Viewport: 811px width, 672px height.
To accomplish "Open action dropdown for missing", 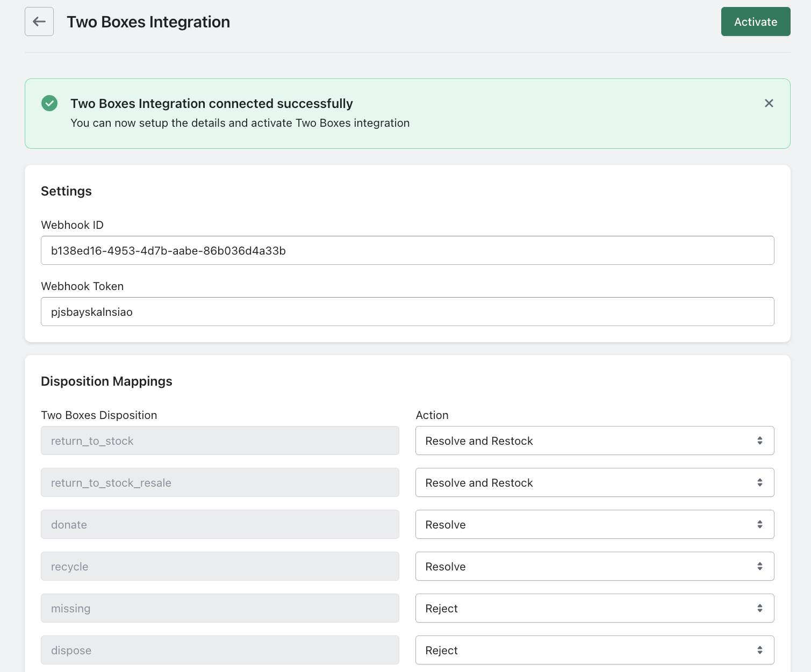I will (594, 608).
